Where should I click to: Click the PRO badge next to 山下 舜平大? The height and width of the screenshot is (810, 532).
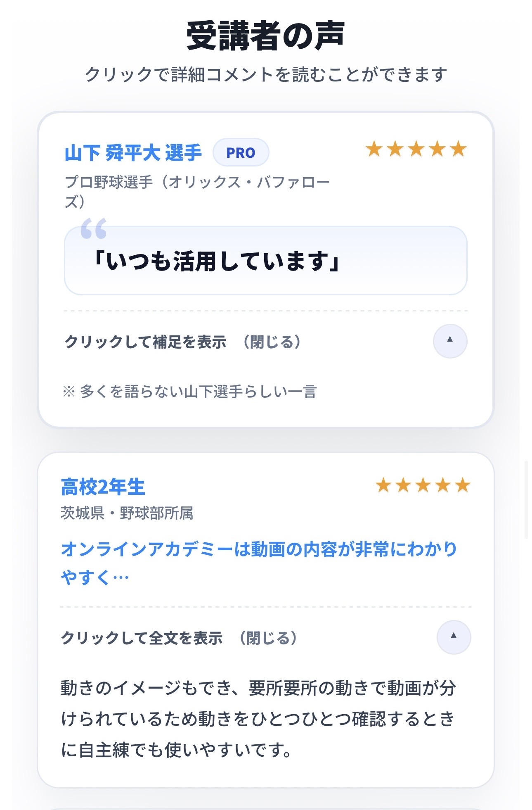241,153
